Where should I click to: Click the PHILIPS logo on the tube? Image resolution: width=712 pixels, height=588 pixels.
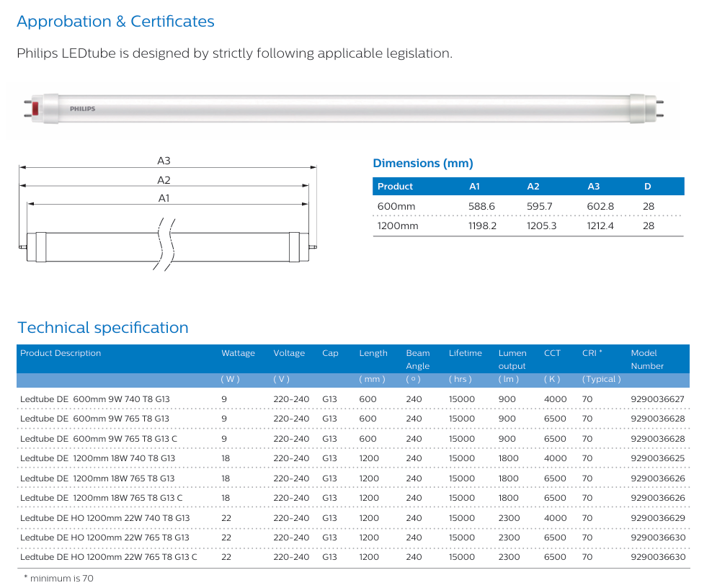click(82, 109)
